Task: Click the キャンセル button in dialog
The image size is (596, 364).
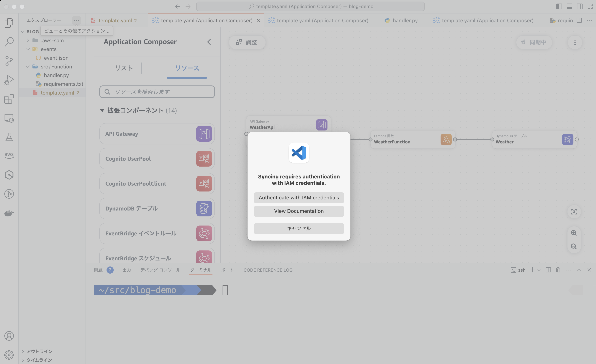Action: pyautogui.click(x=299, y=228)
